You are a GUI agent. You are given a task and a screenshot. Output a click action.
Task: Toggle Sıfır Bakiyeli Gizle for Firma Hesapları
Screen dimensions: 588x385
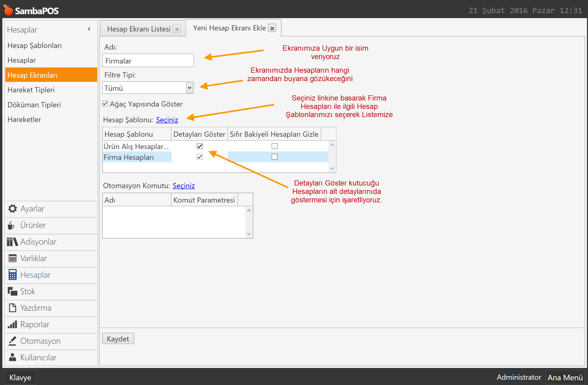[274, 157]
